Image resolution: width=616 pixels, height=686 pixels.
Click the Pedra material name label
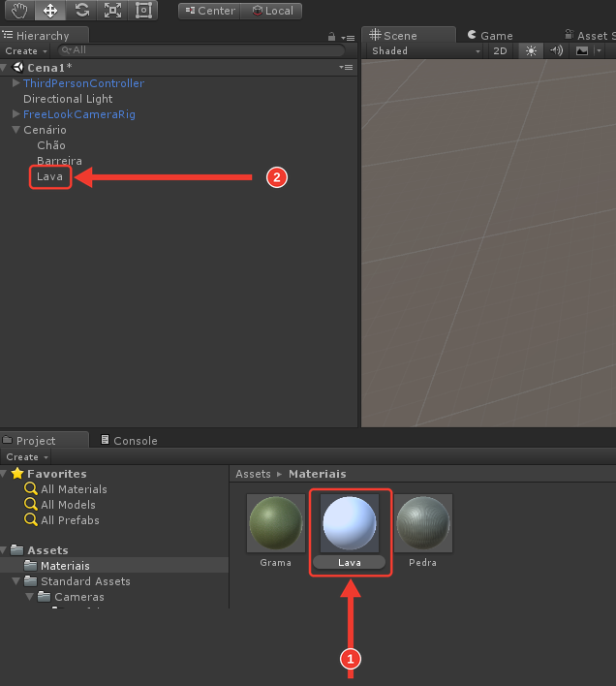tap(422, 563)
